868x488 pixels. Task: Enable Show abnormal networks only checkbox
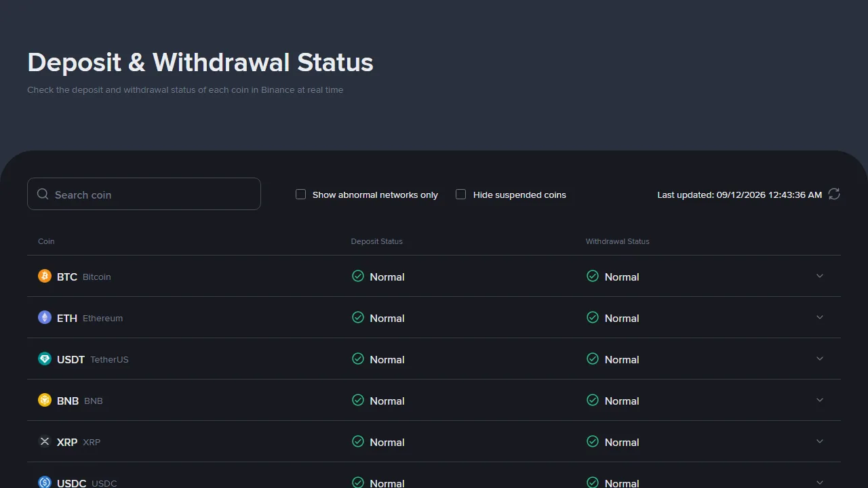pos(300,195)
